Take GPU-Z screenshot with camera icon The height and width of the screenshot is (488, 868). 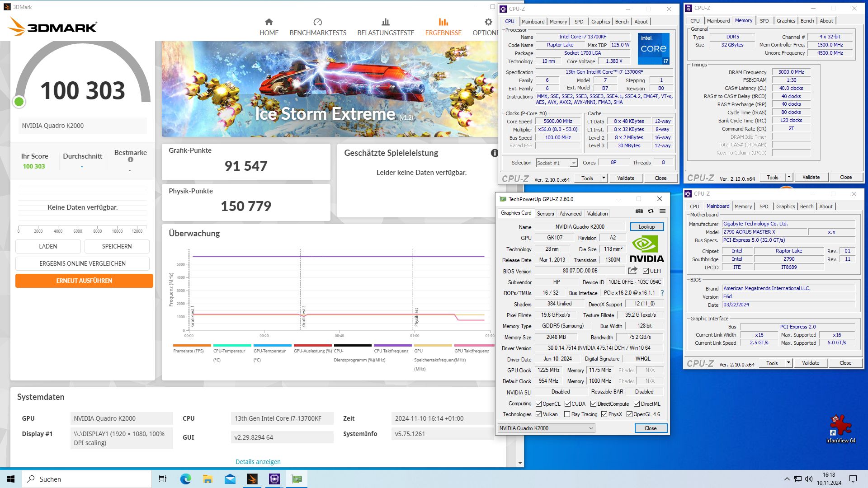639,211
